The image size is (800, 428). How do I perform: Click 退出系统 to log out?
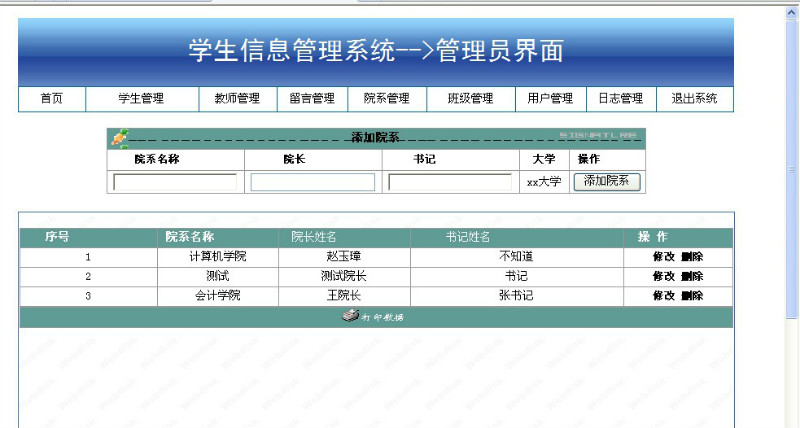694,98
